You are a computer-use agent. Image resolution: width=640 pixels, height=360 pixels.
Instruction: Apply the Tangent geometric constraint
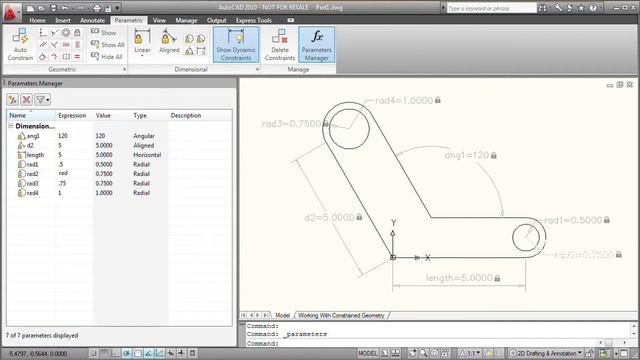[x=43, y=56]
